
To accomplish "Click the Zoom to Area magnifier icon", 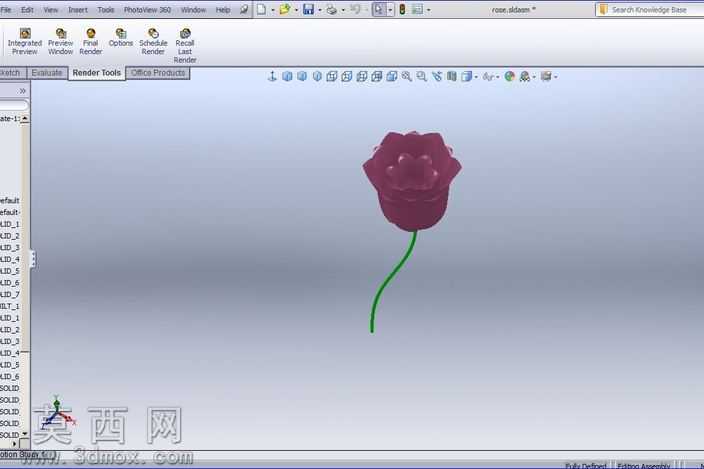I will (422, 76).
